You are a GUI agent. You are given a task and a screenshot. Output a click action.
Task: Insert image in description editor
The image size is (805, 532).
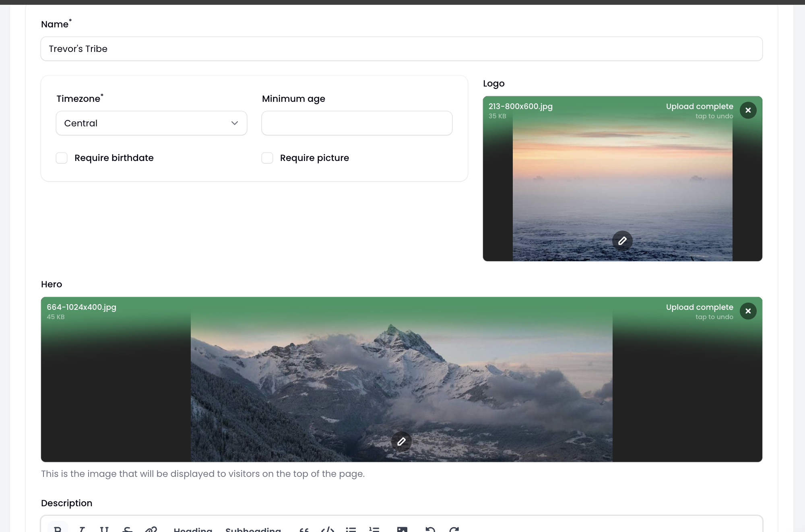point(402,529)
